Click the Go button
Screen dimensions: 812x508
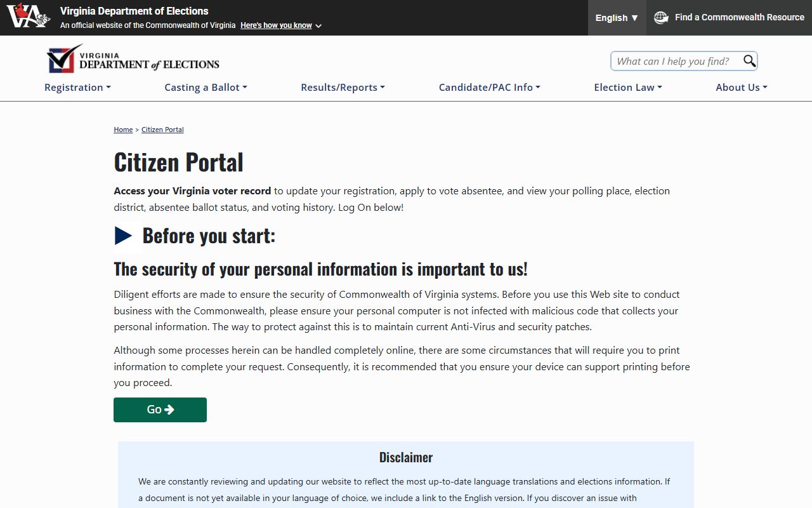click(x=160, y=410)
